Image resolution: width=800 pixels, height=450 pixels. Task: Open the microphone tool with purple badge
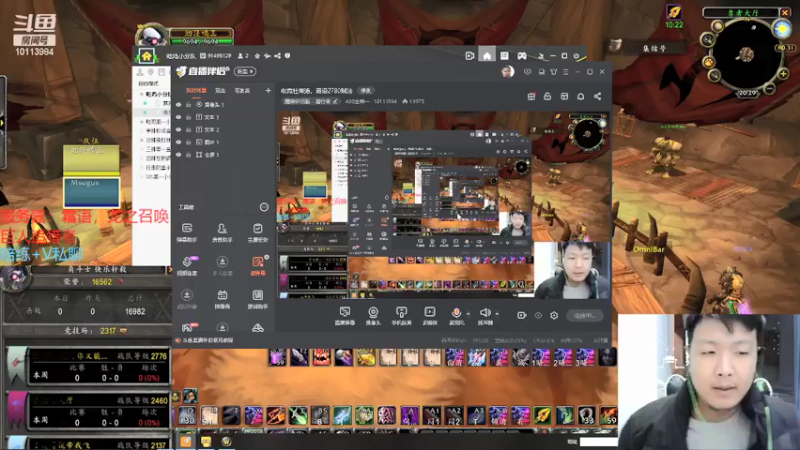(x=187, y=265)
